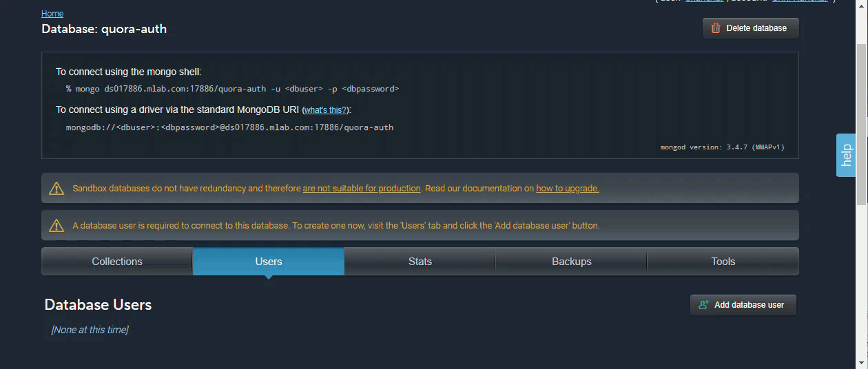Screen dimensions: 868x369
Task: Open the "are not suitable for production" link
Action: tap(362, 188)
